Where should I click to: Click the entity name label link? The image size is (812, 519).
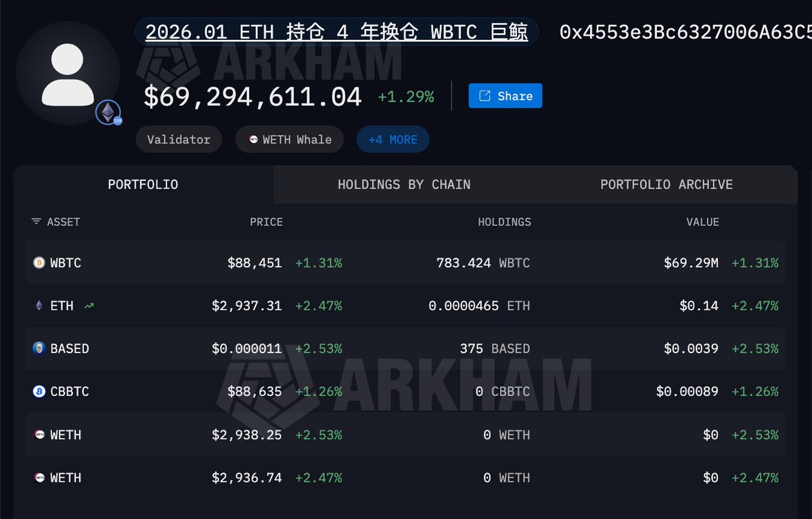click(x=336, y=32)
